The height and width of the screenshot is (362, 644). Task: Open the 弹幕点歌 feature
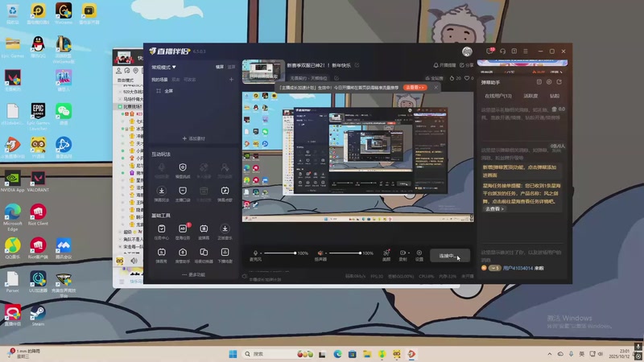pos(225,194)
